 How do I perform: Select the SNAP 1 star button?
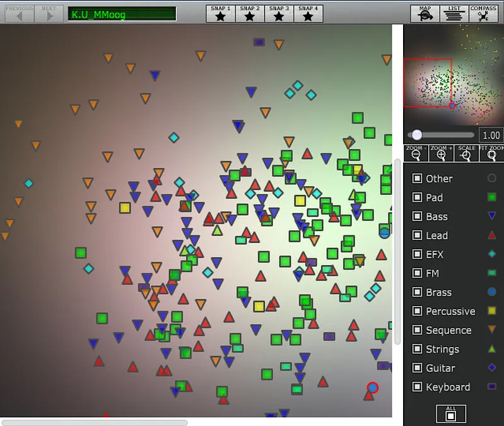tap(221, 14)
